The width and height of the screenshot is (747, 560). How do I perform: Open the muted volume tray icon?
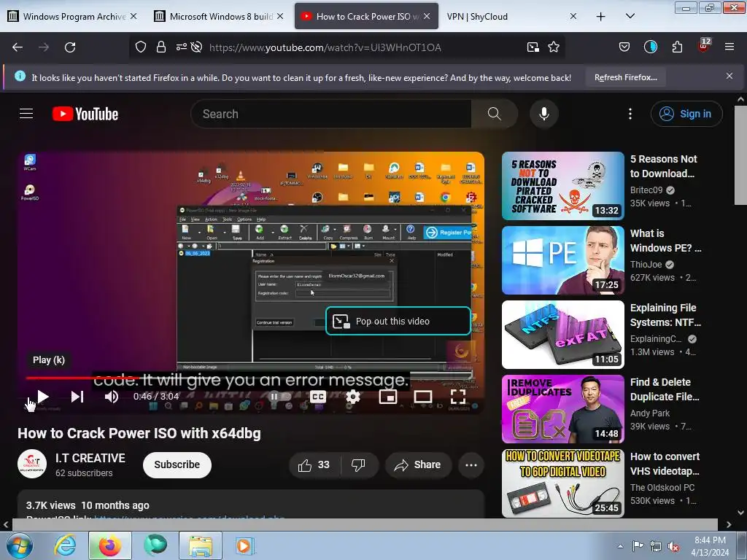click(x=673, y=546)
